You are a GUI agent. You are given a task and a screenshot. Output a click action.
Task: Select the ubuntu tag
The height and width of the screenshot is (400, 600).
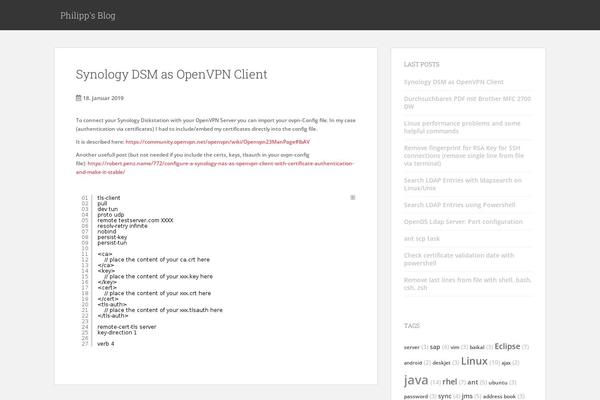(498, 383)
